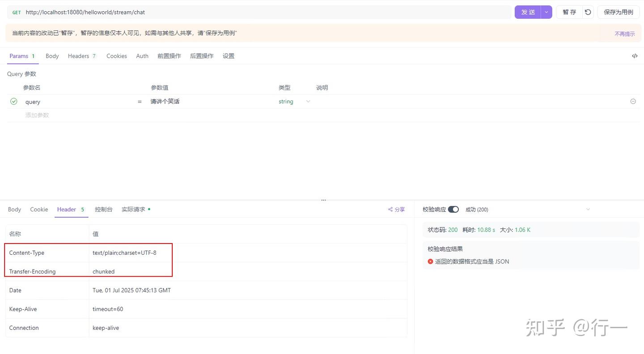Screen dimensions: 644x354
Task: Click the 分享 share icon
Action: 396,209
